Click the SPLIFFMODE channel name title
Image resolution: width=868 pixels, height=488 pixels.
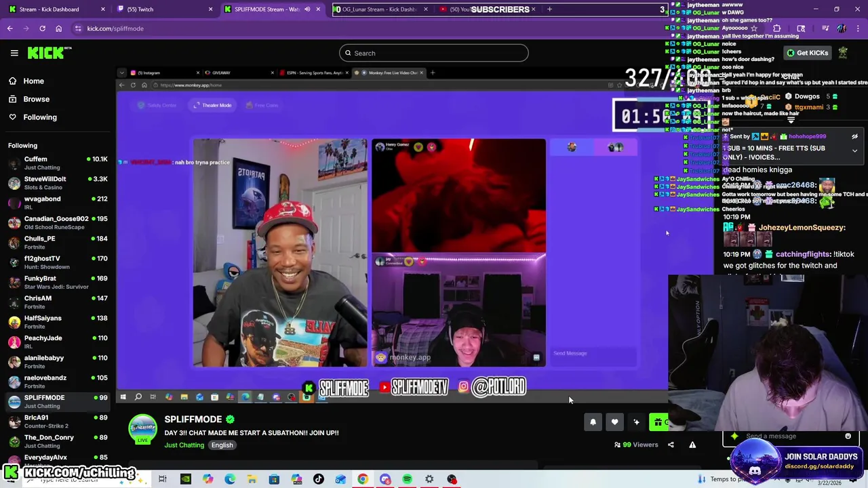click(x=193, y=419)
